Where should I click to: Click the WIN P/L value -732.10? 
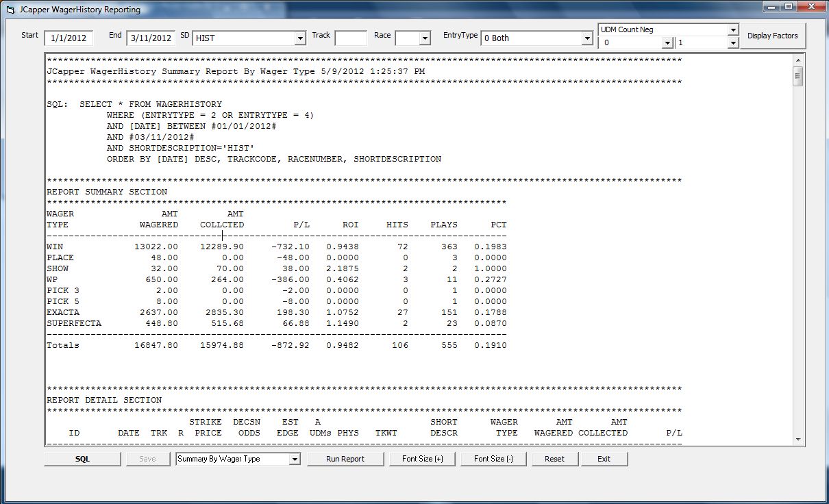click(290, 247)
